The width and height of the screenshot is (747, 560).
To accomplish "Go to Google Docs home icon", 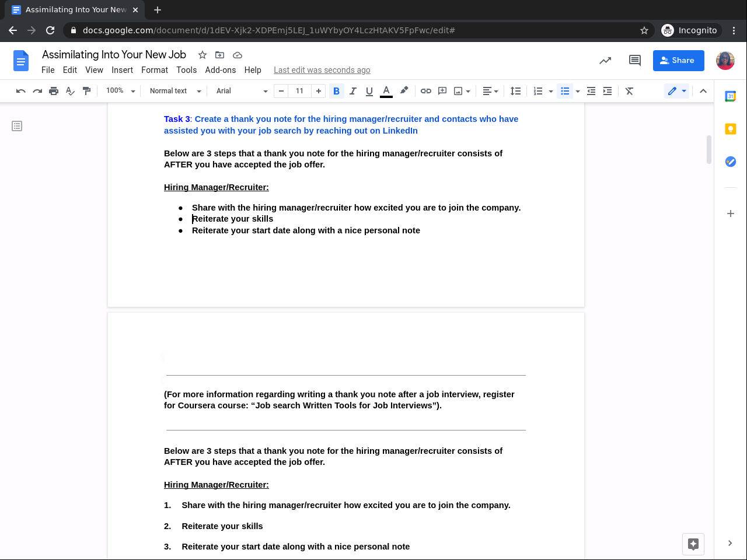I will tap(21, 61).
